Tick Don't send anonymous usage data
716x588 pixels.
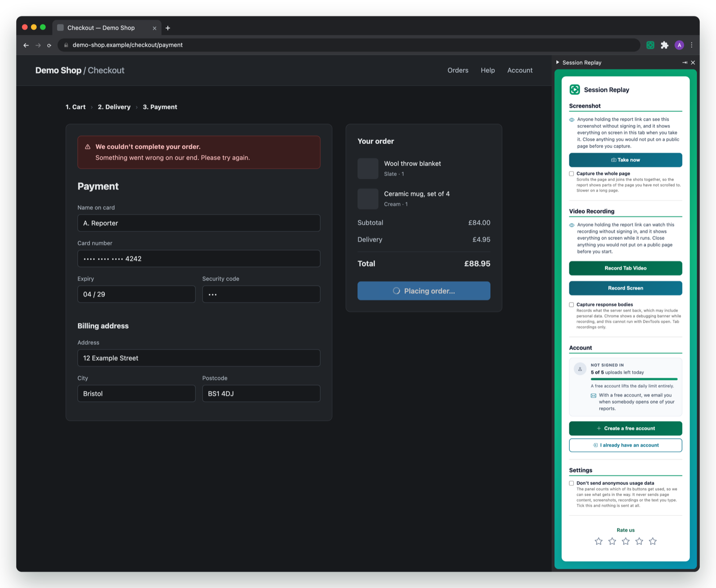click(571, 483)
